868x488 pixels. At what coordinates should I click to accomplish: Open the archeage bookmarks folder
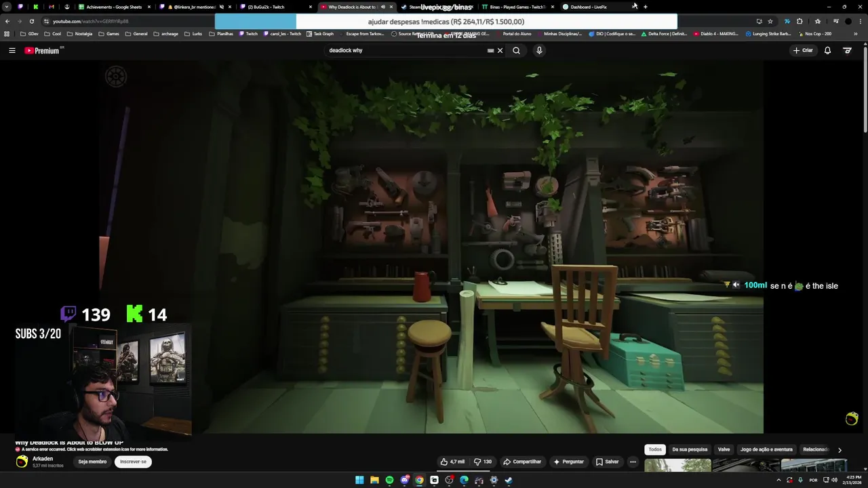tap(165, 33)
